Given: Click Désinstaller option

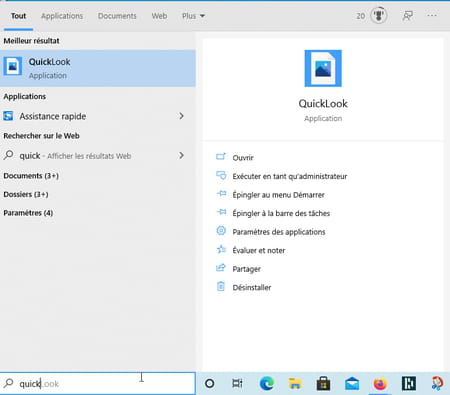Looking at the screenshot, I should (252, 288).
